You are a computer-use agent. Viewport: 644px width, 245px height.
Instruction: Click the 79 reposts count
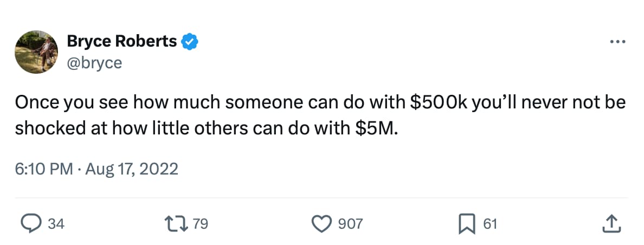[201, 223]
